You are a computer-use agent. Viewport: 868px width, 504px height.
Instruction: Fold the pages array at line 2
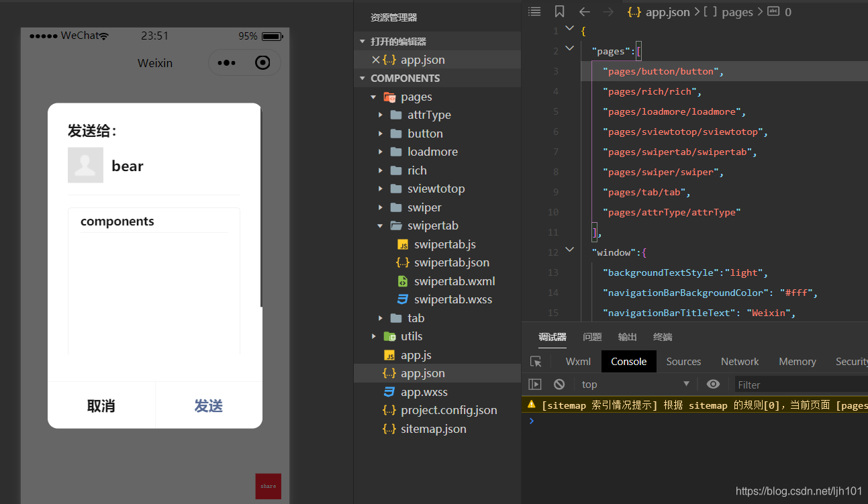tap(569, 48)
